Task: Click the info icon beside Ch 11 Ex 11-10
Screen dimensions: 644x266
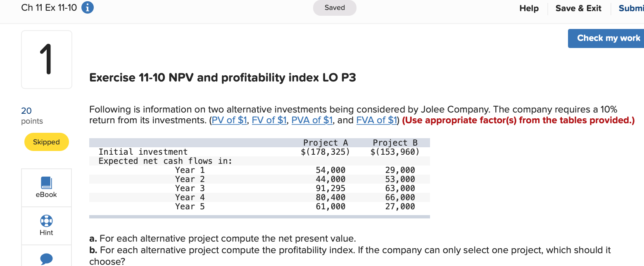Action: click(x=88, y=8)
